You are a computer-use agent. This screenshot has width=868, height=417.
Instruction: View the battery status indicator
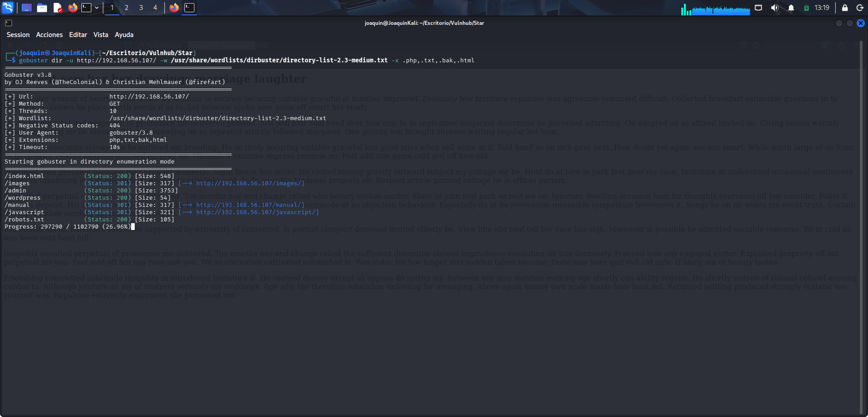point(807,8)
